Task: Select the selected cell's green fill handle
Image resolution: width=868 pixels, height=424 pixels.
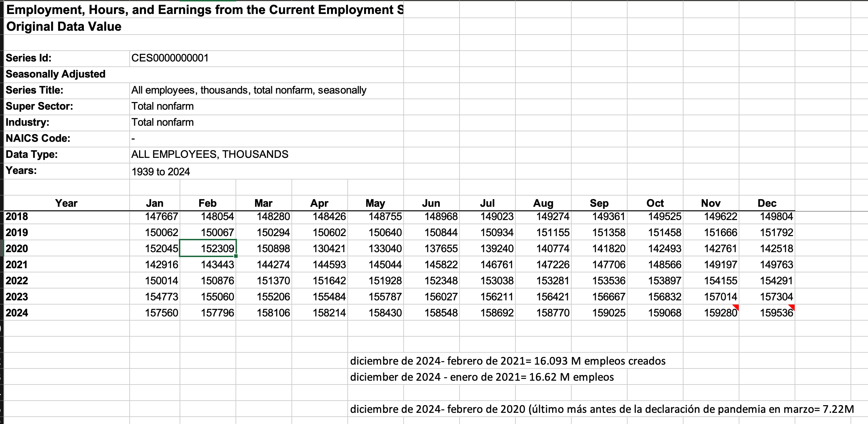Action: click(236, 256)
